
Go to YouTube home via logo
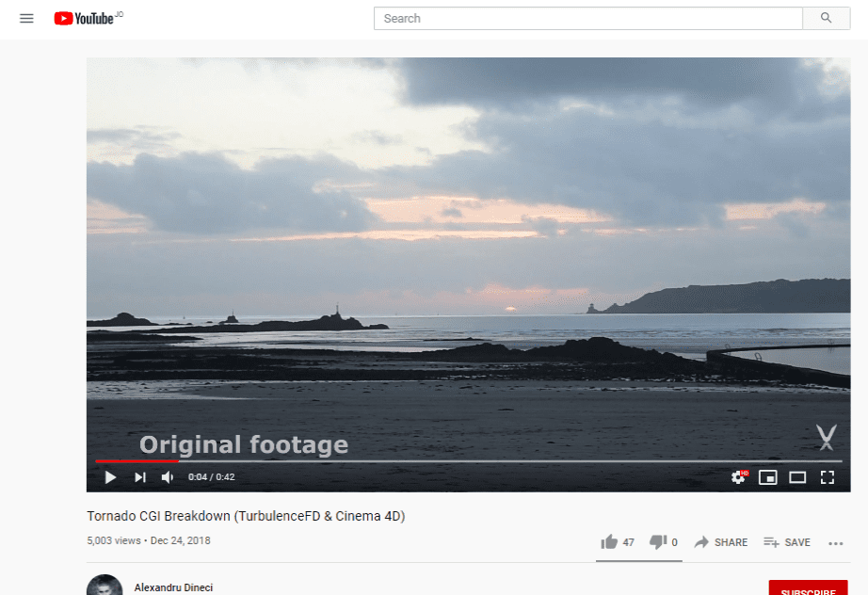click(x=84, y=18)
